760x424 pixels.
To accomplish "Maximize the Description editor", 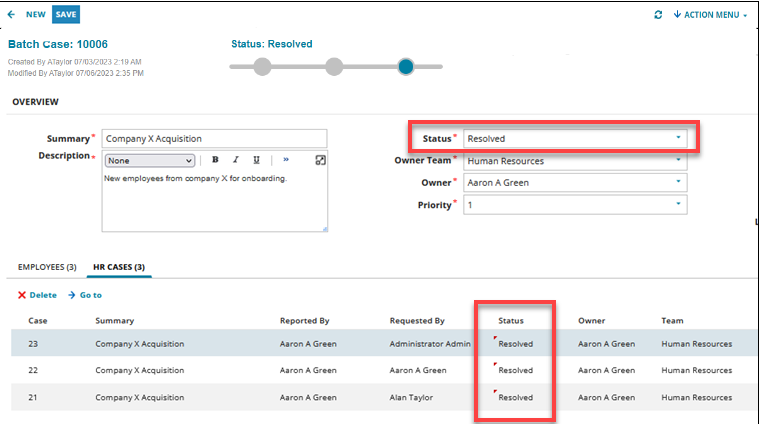I will click(x=320, y=160).
